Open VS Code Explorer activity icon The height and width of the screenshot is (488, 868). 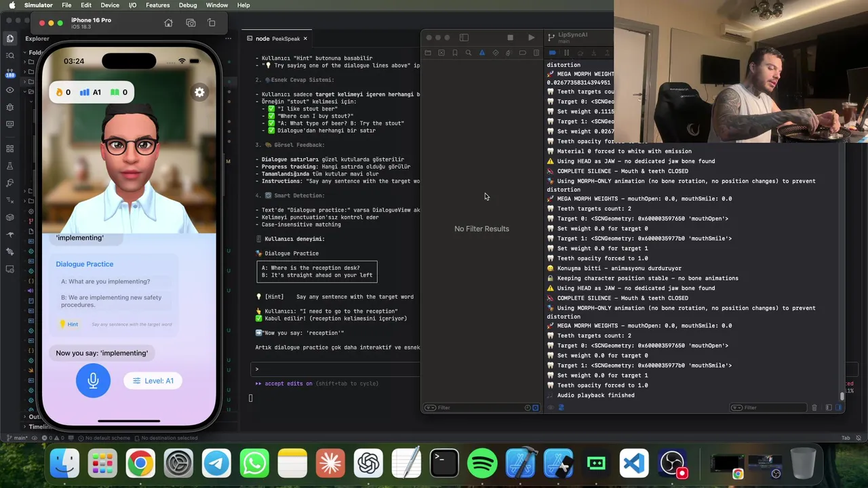[x=9, y=39]
